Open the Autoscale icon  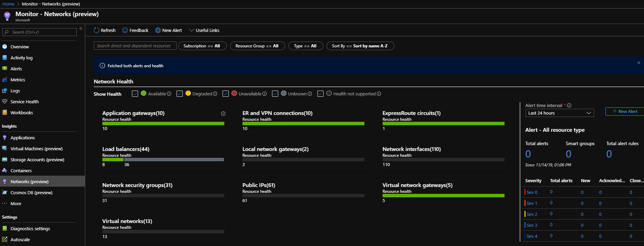tap(5, 239)
